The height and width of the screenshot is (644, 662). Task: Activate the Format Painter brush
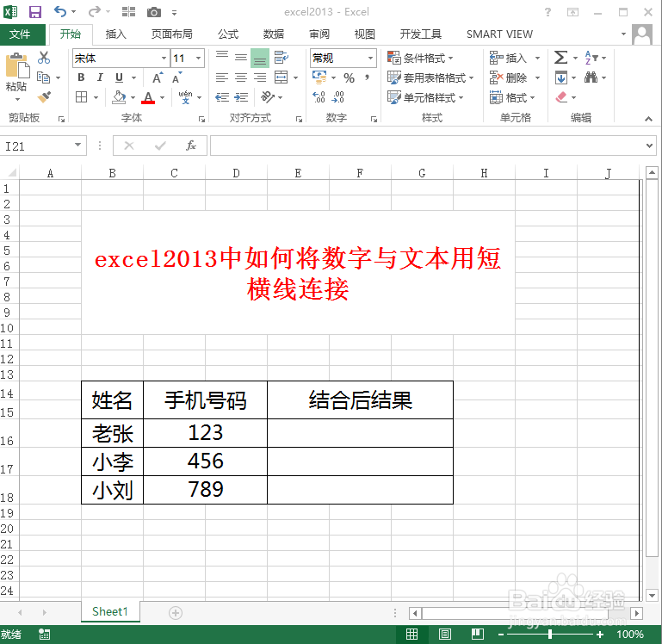coord(44,97)
